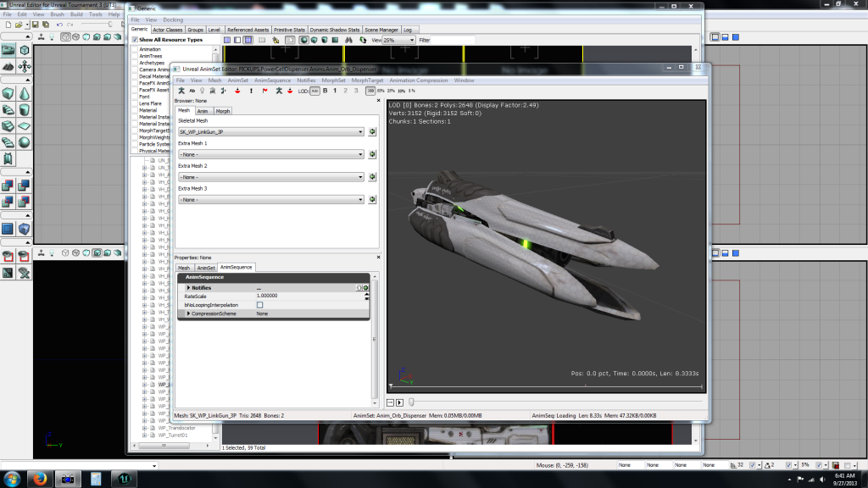Viewport: 868px width, 488px height.
Task: Click the first skeleton figure icon in AnimSet toolbar
Action: click(181, 91)
